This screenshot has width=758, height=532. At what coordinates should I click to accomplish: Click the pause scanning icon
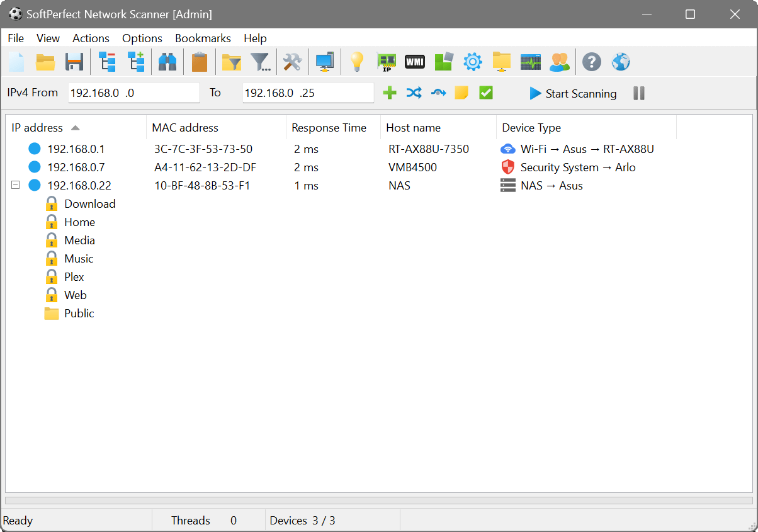tap(638, 93)
